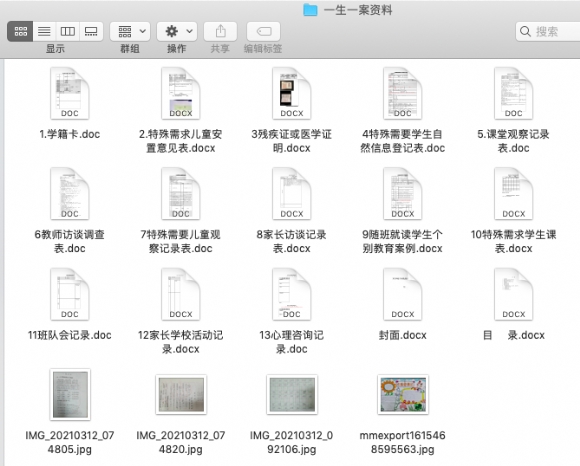The image size is (580, 466).
Task: Open the action gear menu
Action: (x=177, y=31)
